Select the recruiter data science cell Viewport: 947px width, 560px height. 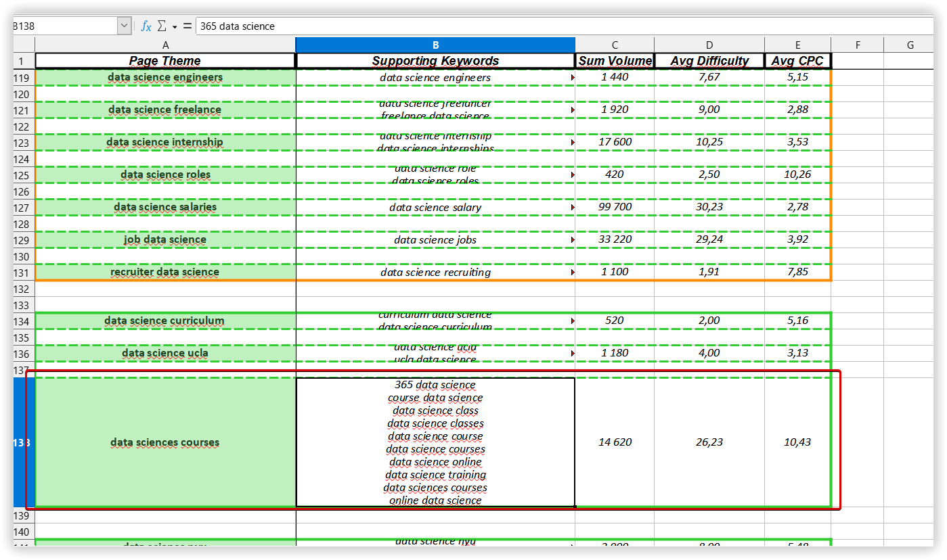[x=165, y=272]
